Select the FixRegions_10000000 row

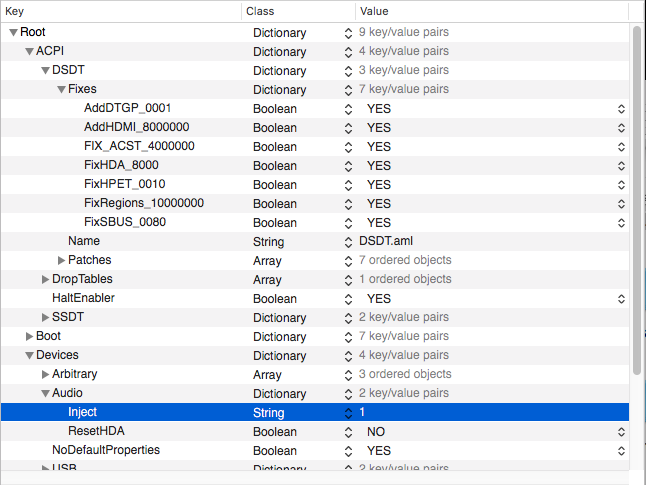[x=315, y=204]
